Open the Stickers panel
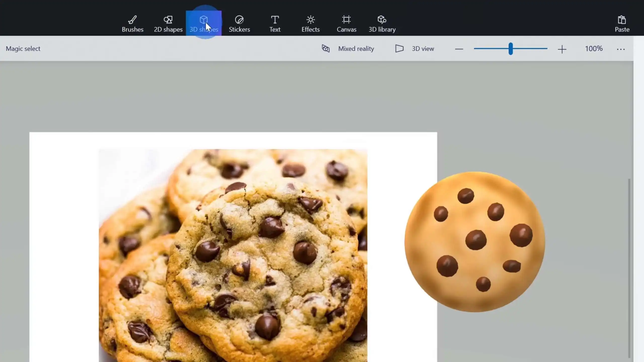Screen dimensions: 644x362 239,24
